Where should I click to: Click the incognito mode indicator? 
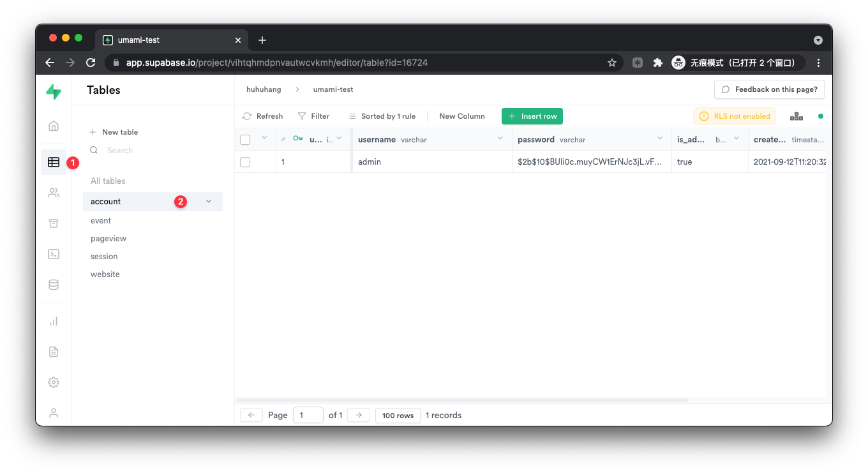tap(738, 63)
